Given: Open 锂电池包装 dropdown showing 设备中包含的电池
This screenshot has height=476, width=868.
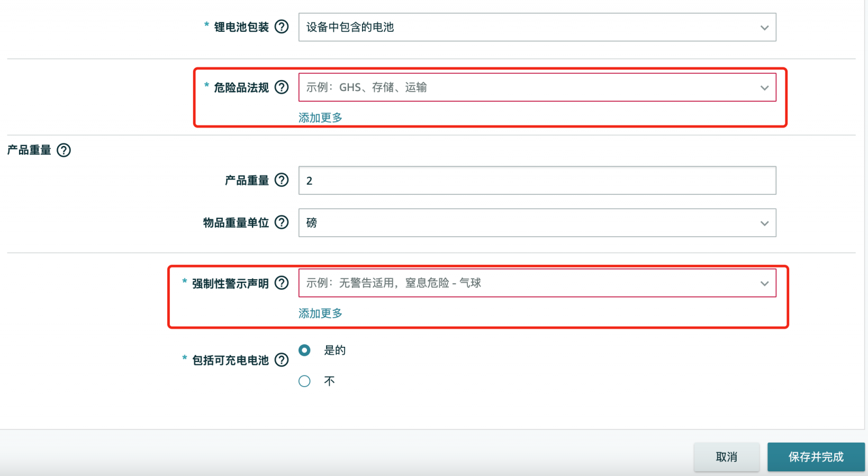Looking at the screenshot, I should (537, 27).
